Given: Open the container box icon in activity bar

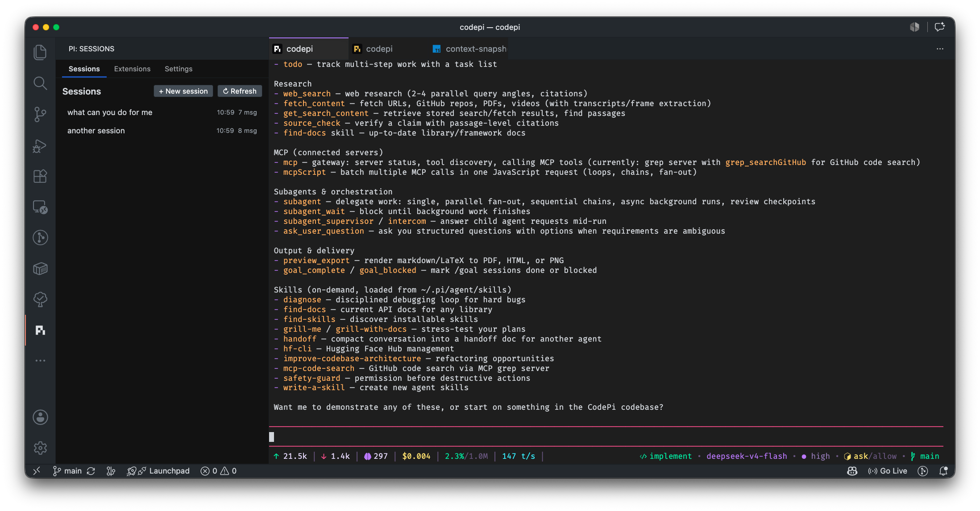Looking at the screenshot, I should [x=40, y=268].
